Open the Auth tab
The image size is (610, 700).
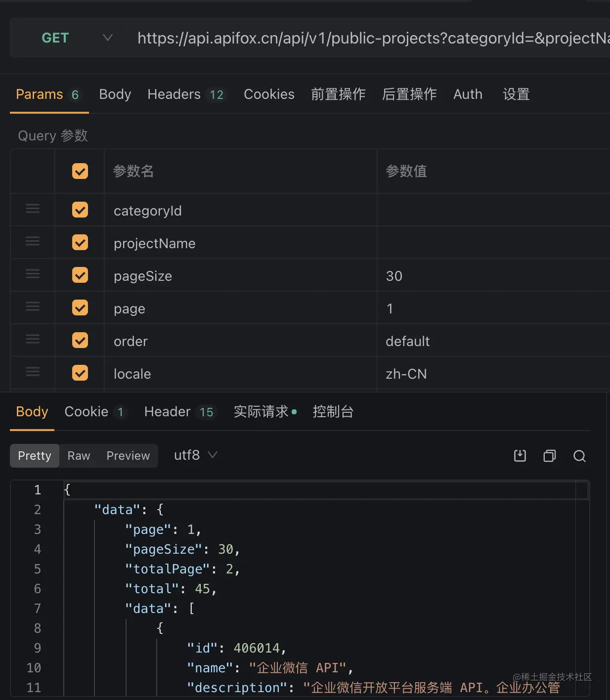point(467,94)
